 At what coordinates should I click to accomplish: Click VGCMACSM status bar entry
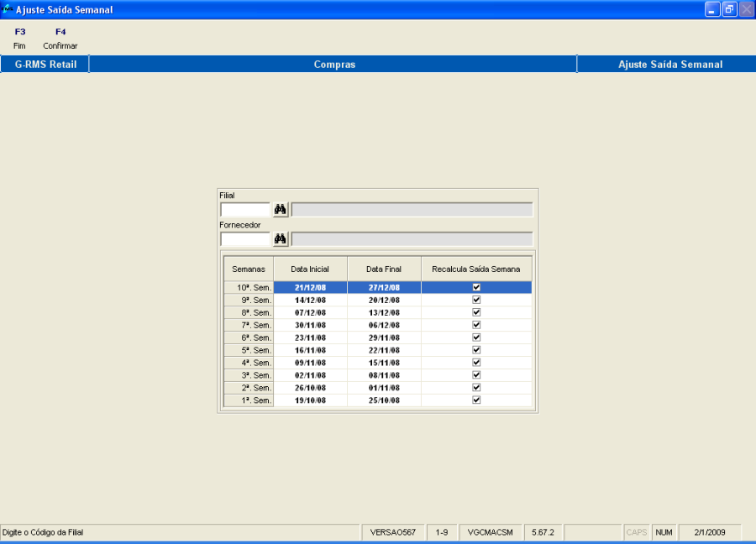pos(491,532)
